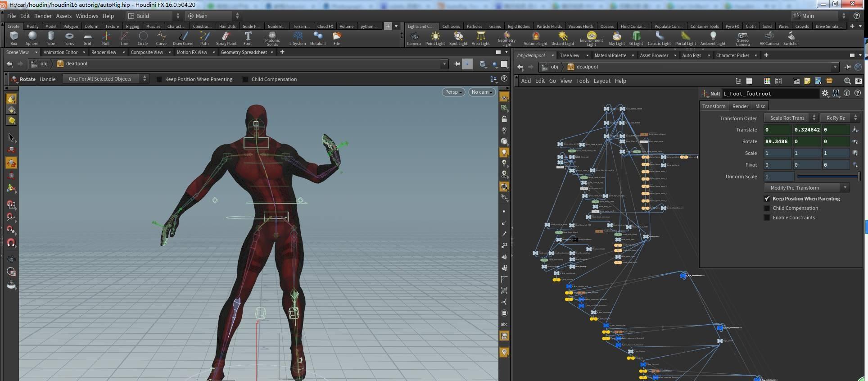Open the parameter gear menu for L_Foot_footroot
This screenshot has height=381, width=868.
coord(825,93)
